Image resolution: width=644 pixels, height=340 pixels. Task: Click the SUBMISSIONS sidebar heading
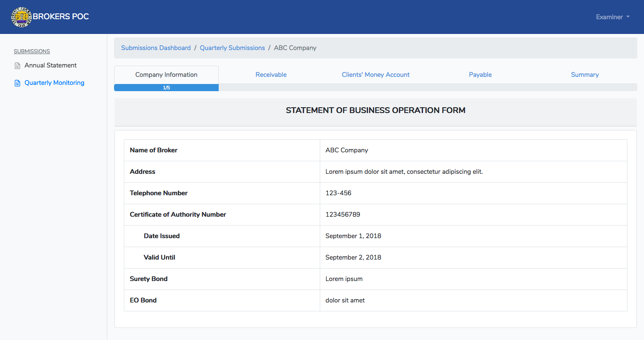(x=32, y=51)
